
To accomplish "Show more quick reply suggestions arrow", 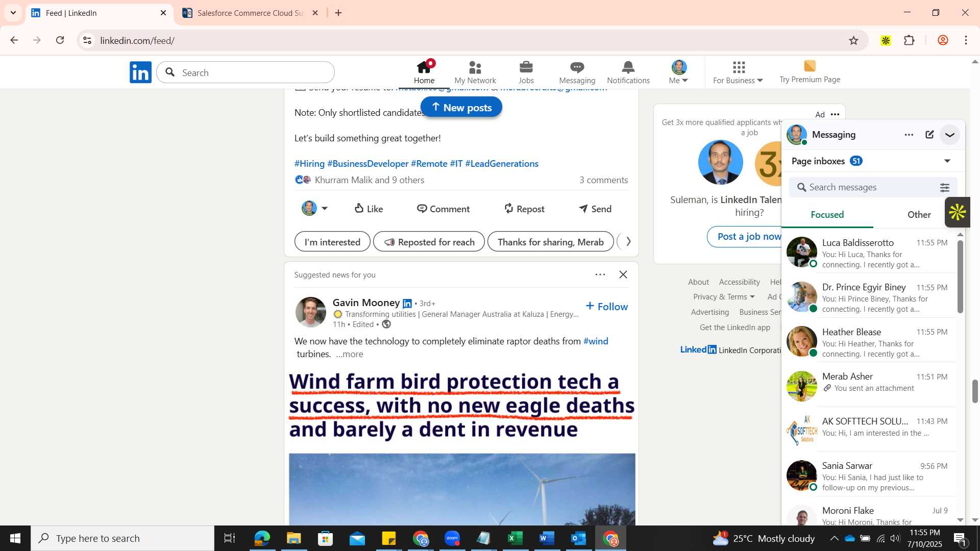I will pyautogui.click(x=628, y=241).
